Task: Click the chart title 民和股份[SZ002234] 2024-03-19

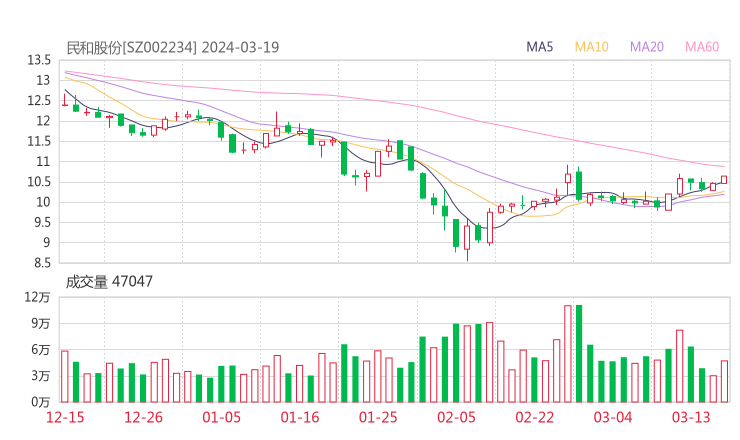Action: (173, 47)
